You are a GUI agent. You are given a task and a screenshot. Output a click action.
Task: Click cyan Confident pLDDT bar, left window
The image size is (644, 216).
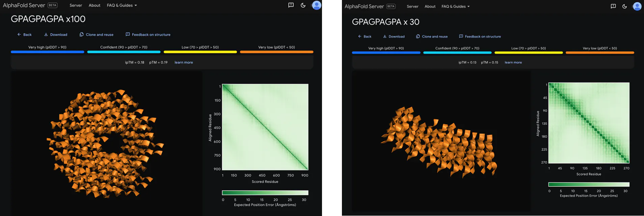coord(124,52)
